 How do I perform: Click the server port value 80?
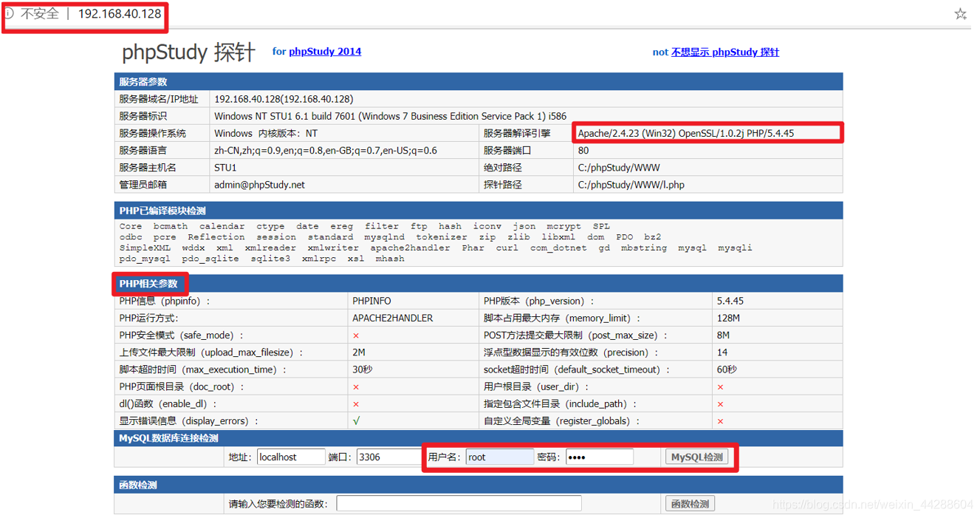point(583,150)
